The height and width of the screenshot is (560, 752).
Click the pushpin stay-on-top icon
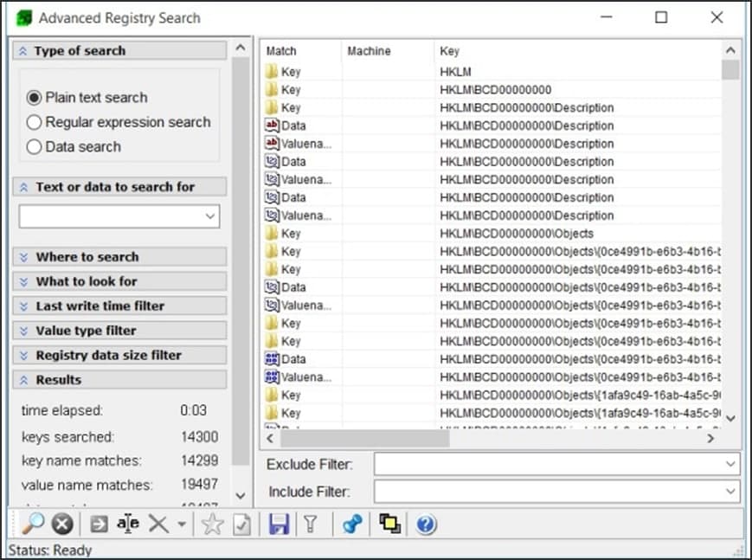(350, 524)
